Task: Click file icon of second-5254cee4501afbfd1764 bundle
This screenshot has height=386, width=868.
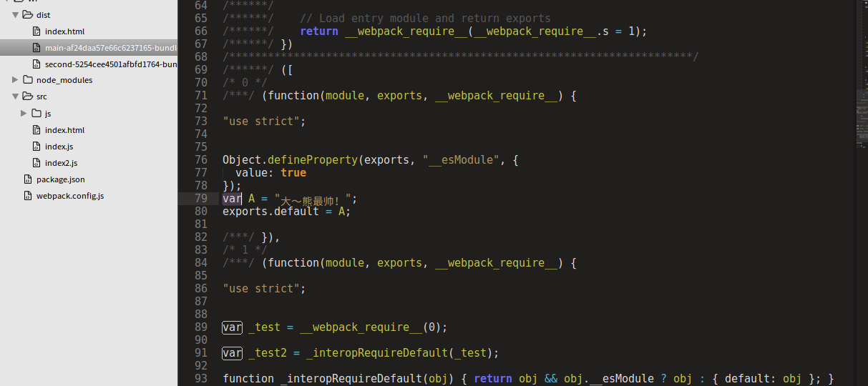Action: point(37,64)
